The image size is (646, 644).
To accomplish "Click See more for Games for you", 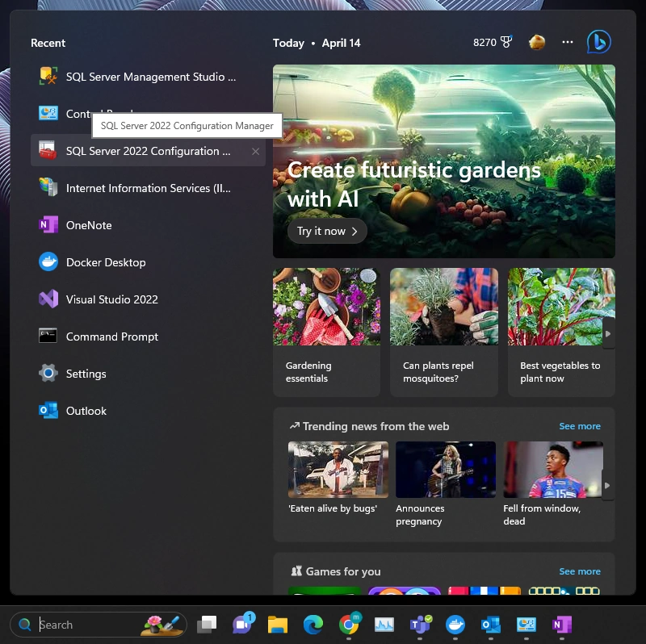I will pos(579,571).
